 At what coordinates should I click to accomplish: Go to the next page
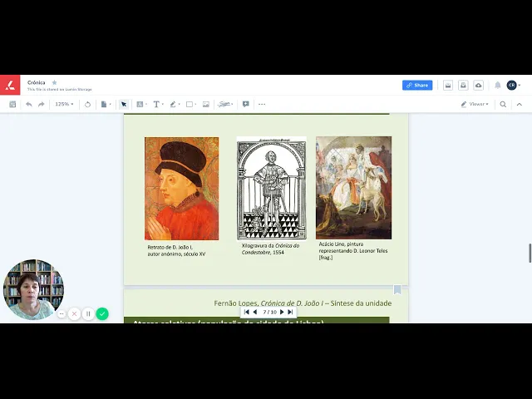pyautogui.click(x=282, y=312)
